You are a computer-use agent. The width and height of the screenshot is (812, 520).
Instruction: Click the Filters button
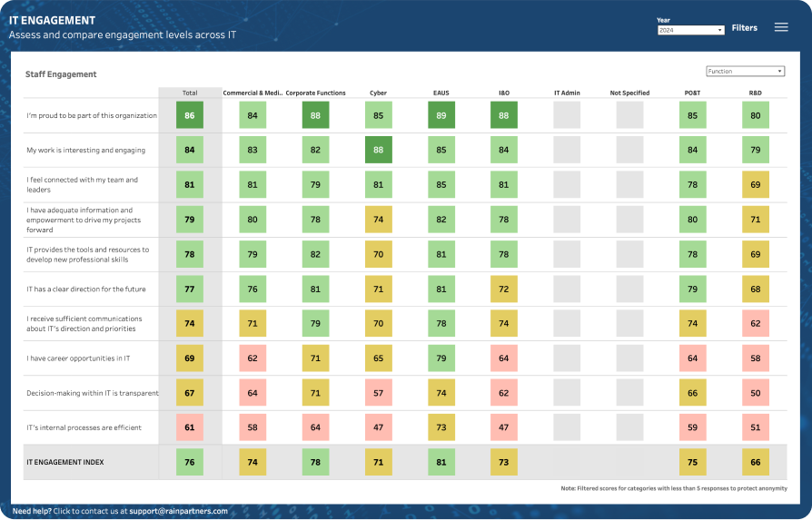coord(744,28)
